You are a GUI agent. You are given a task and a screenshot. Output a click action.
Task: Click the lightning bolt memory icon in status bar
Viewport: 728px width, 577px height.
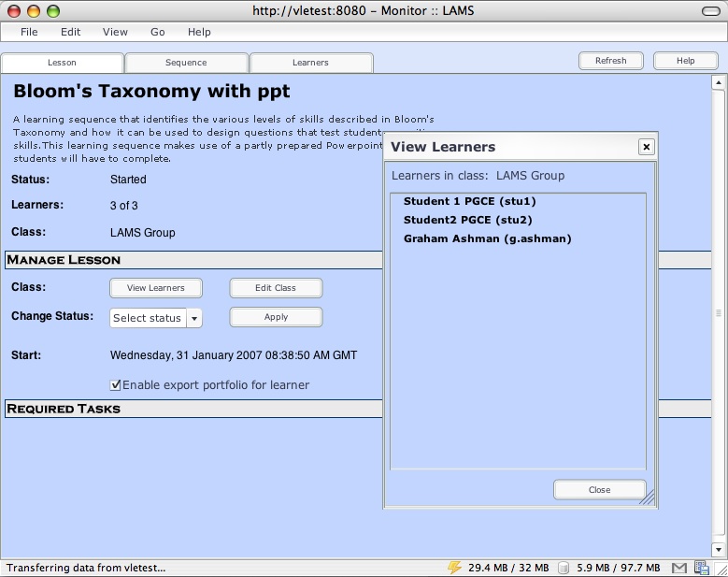(455, 567)
